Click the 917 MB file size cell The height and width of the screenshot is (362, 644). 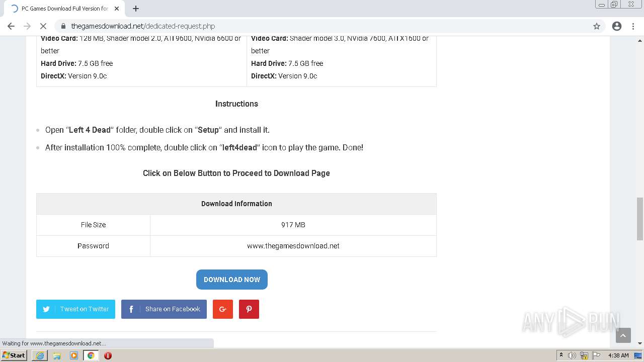click(293, 225)
